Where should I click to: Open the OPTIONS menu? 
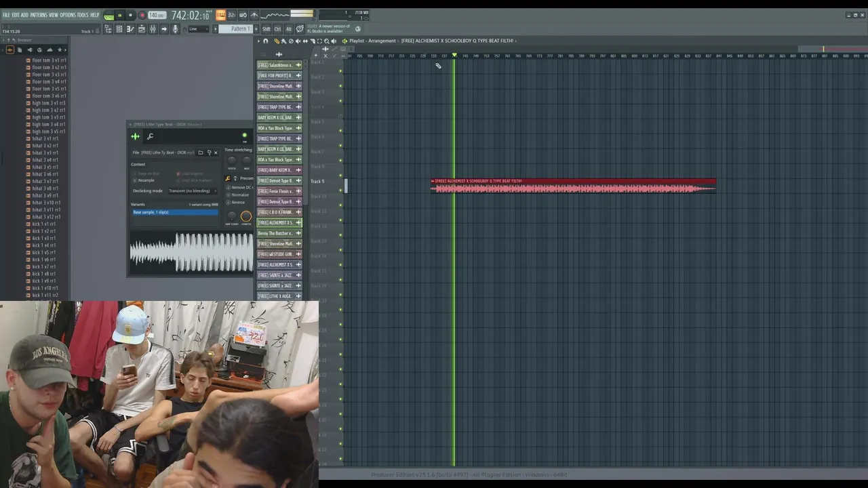click(68, 15)
